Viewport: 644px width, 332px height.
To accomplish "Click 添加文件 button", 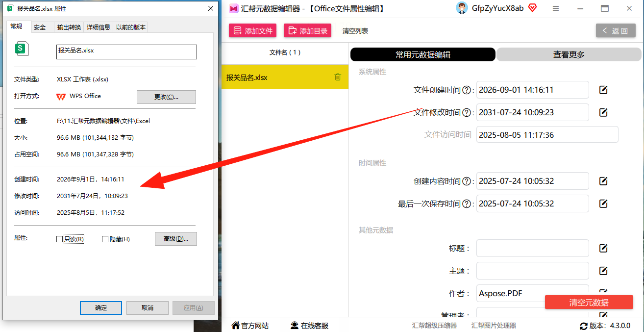I will point(253,30).
